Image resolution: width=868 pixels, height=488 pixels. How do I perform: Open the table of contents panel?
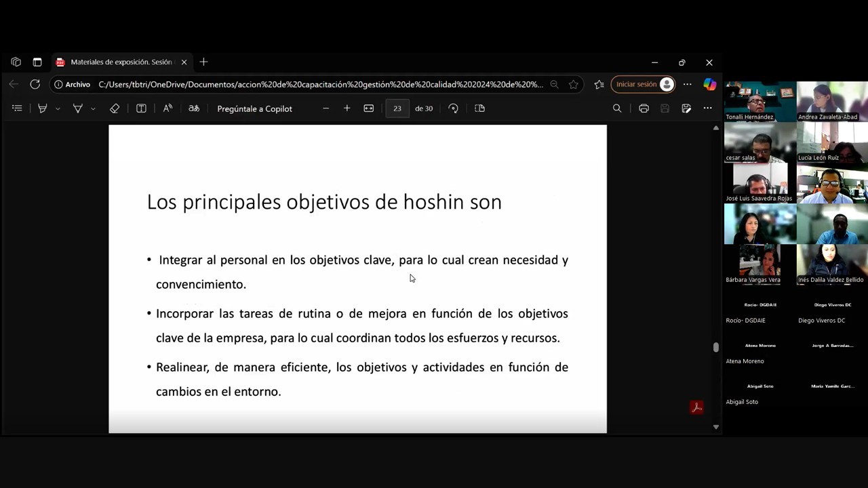(x=17, y=108)
